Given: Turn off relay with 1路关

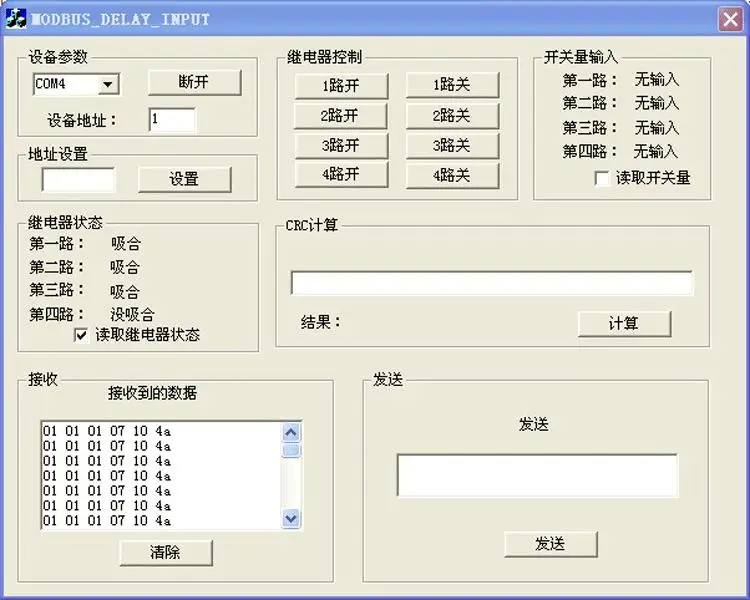Looking at the screenshot, I should coord(452,85).
